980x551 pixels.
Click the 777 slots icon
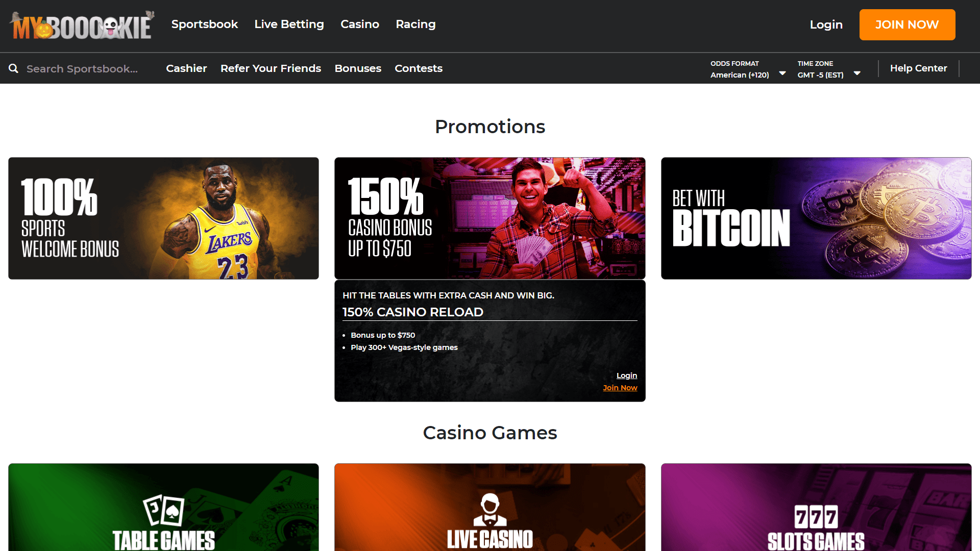pyautogui.click(x=816, y=517)
